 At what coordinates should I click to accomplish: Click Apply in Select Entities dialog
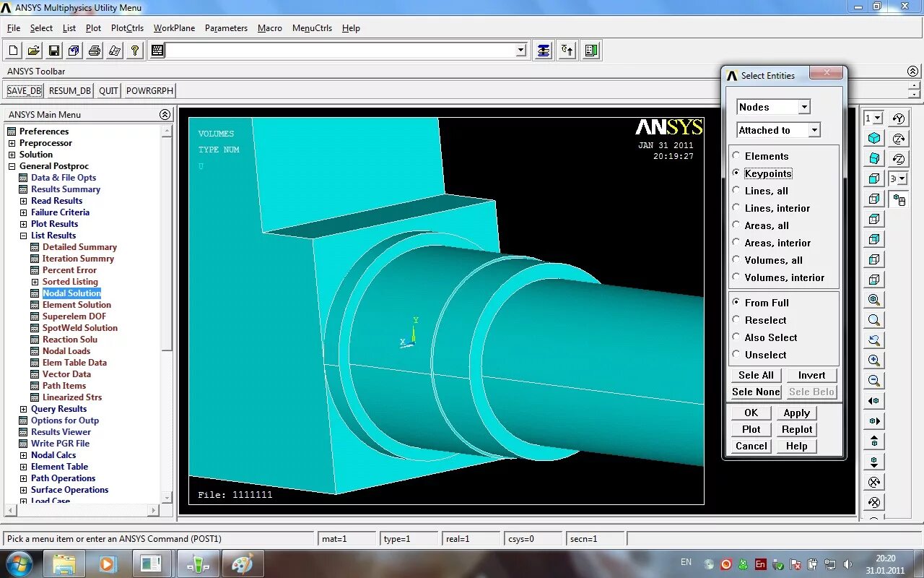tap(797, 413)
